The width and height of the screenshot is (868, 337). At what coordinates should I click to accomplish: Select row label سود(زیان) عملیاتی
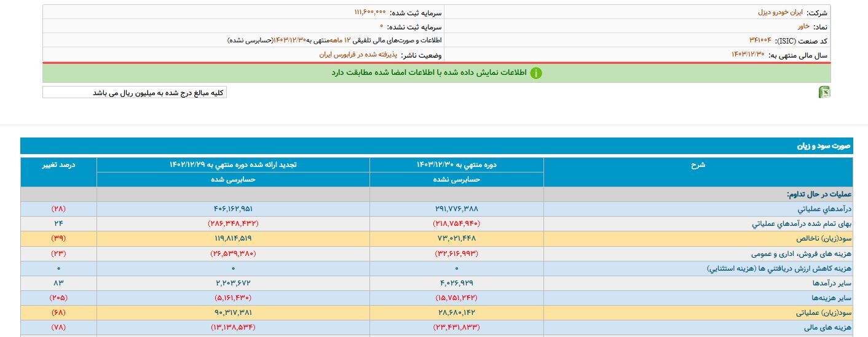click(824, 312)
